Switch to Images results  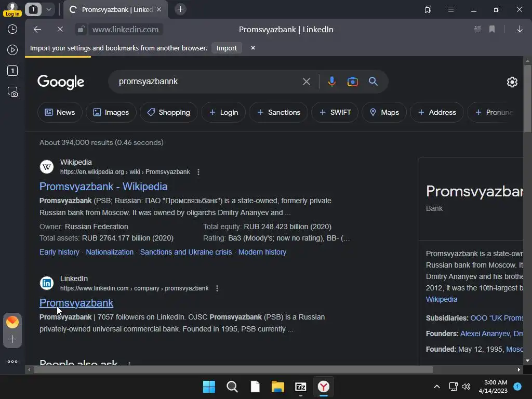tap(111, 112)
